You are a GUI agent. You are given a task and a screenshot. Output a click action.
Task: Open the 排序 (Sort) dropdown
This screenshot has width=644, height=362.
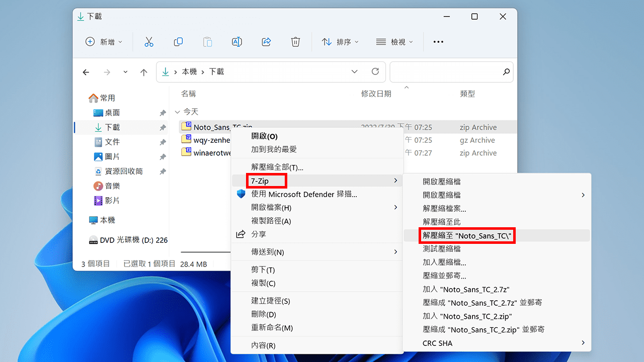tap(340, 42)
